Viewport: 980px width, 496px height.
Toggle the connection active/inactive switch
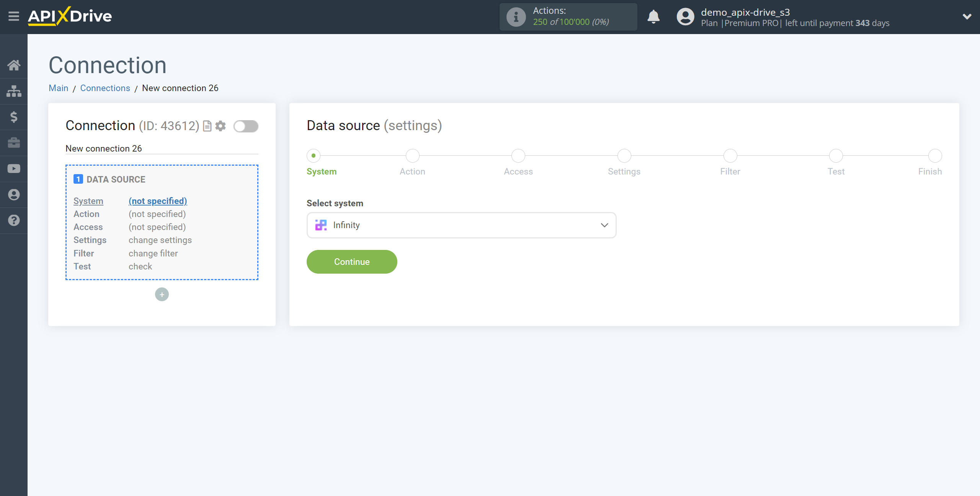[x=246, y=126]
